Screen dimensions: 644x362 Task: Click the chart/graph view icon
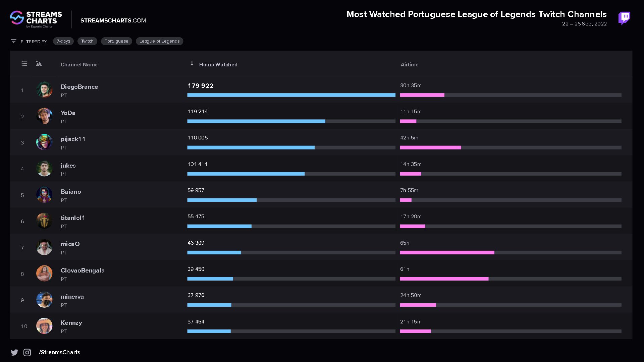39,63
